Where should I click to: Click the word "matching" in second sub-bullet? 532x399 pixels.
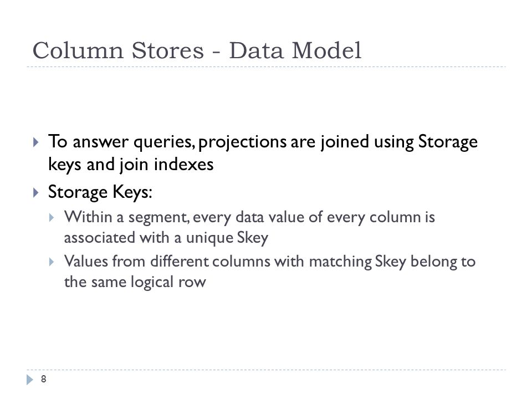pyautogui.click(x=340, y=262)
